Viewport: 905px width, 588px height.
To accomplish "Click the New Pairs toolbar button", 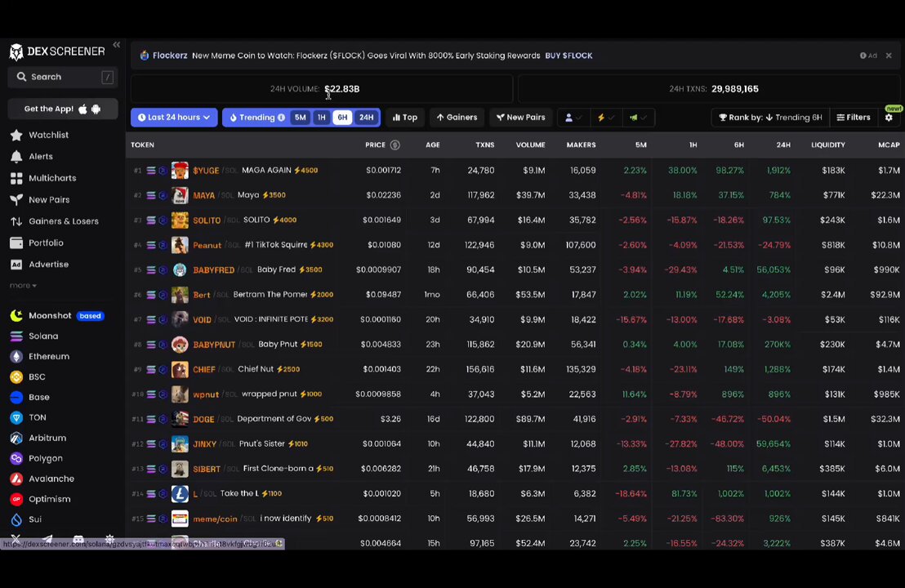I will tap(521, 118).
